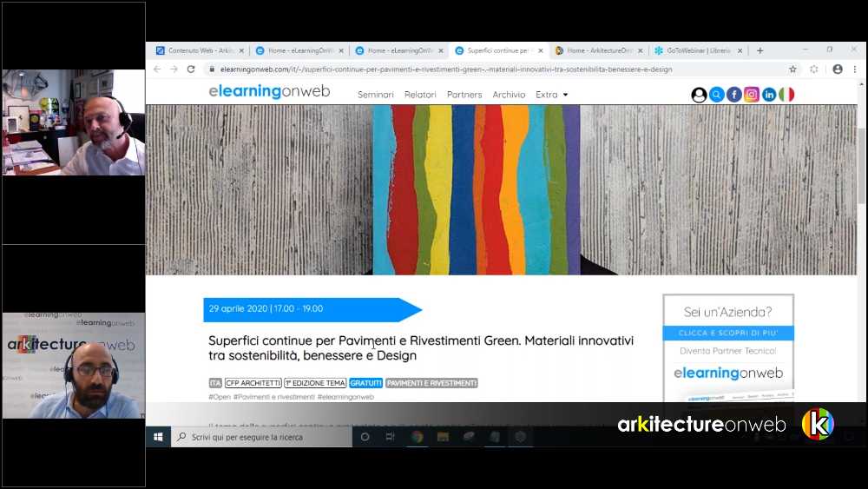This screenshot has width=868, height=489.
Task: Click the GRATUITI tag
Action: [x=366, y=383]
